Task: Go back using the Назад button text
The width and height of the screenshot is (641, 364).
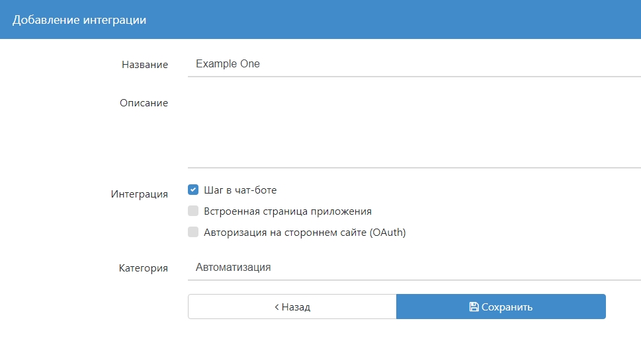Action: 296,307
